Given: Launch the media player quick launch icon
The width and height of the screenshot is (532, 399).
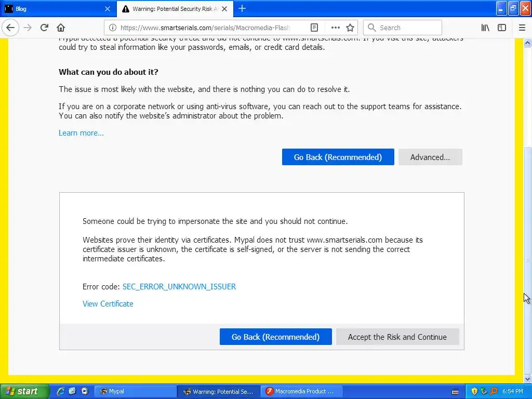Looking at the screenshot, I should (x=85, y=391).
